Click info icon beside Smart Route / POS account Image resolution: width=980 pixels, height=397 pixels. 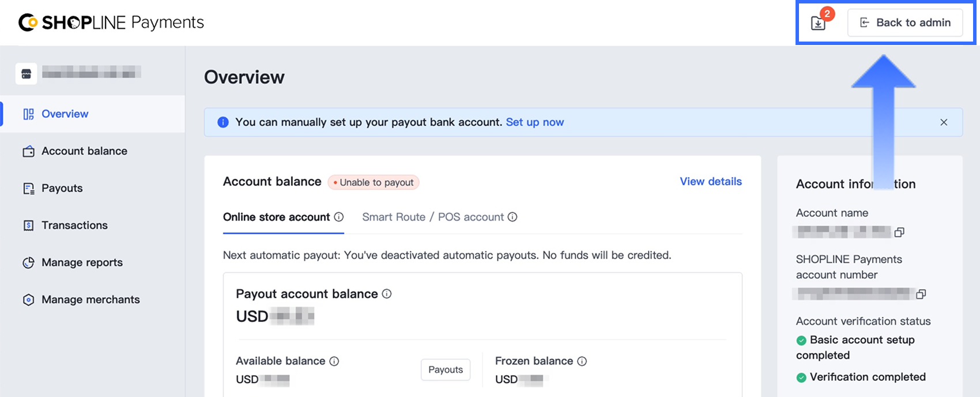pos(512,217)
